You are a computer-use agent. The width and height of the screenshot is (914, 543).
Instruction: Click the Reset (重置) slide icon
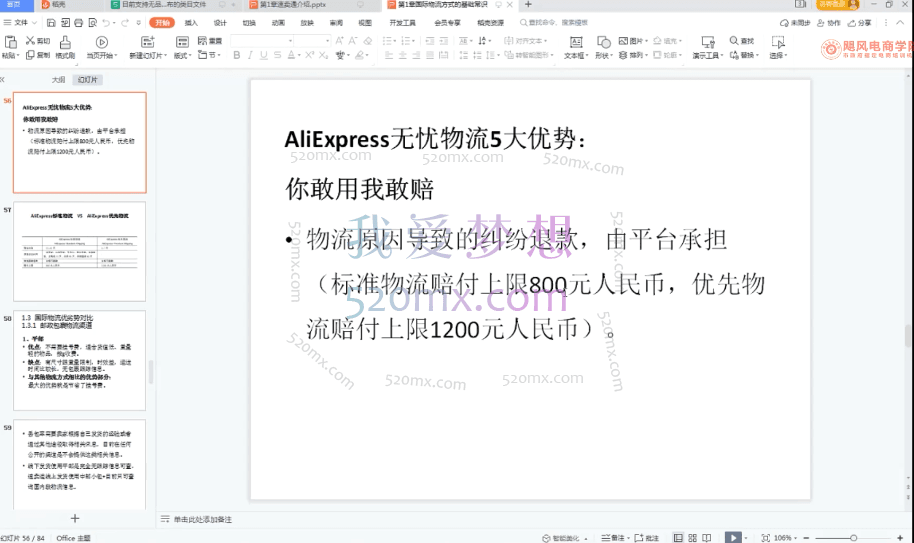pyautogui.click(x=202, y=41)
